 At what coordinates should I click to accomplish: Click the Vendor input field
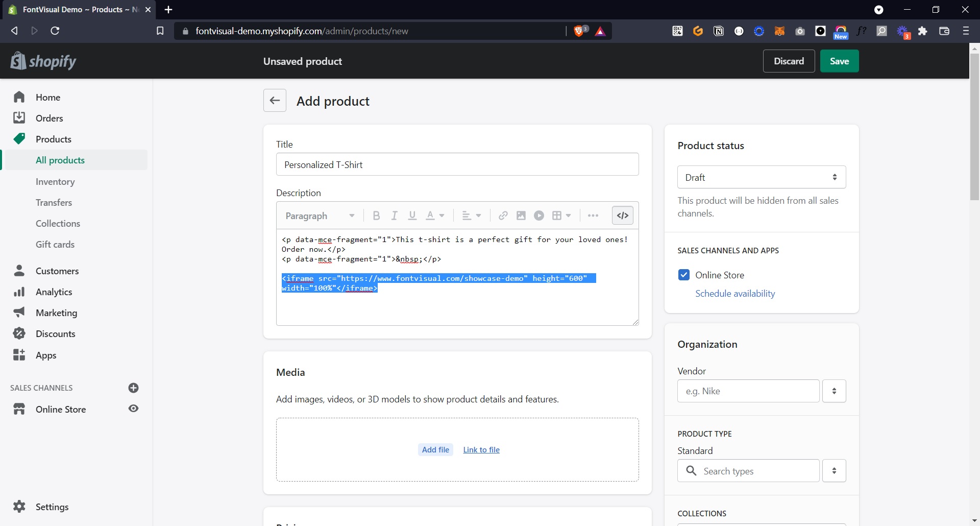pyautogui.click(x=748, y=391)
